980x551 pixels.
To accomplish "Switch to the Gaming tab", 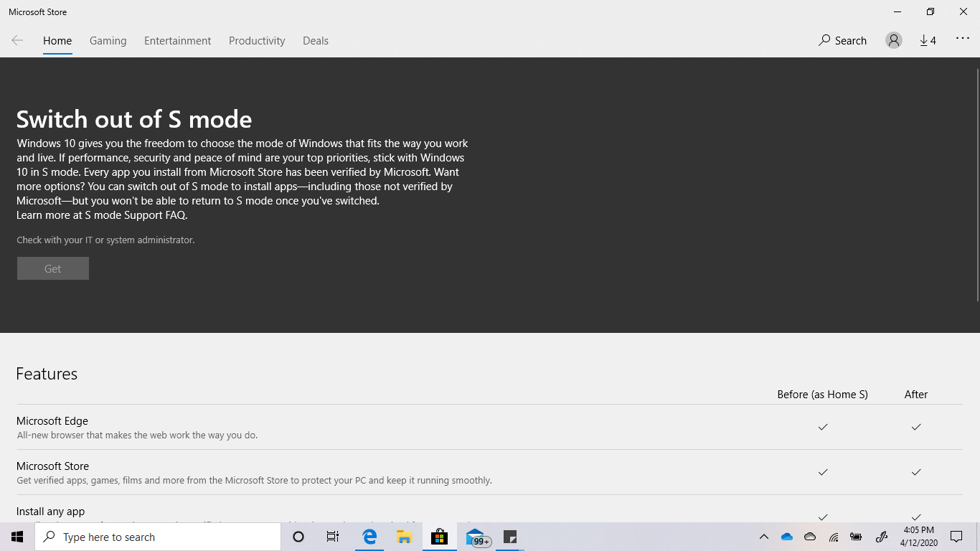I will click(108, 41).
